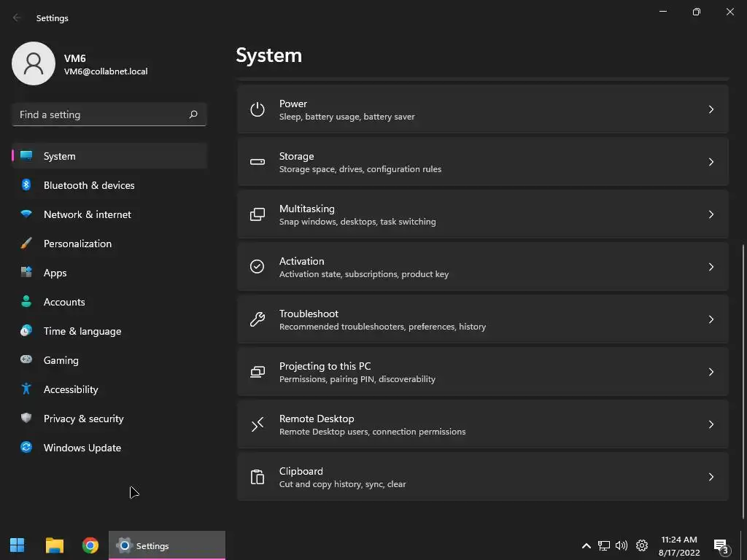The height and width of the screenshot is (560, 747).
Task: Click the Power icon in System list
Action: [x=258, y=109]
